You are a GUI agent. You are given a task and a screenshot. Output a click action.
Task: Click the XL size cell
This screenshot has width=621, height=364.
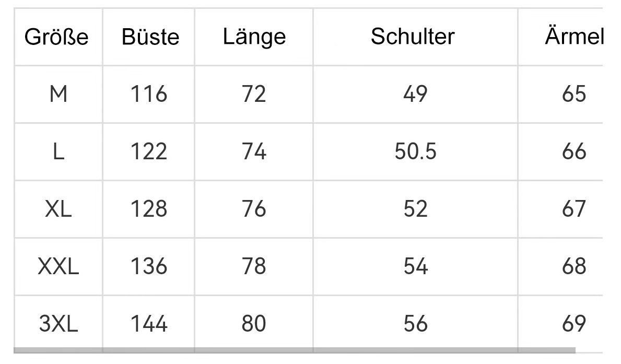[x=58, y=209]
